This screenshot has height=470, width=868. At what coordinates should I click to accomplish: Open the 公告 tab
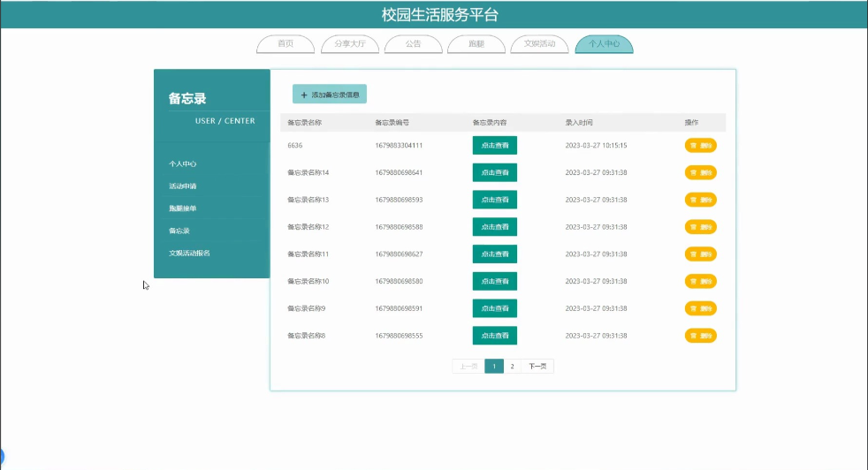tap(413, 44)
